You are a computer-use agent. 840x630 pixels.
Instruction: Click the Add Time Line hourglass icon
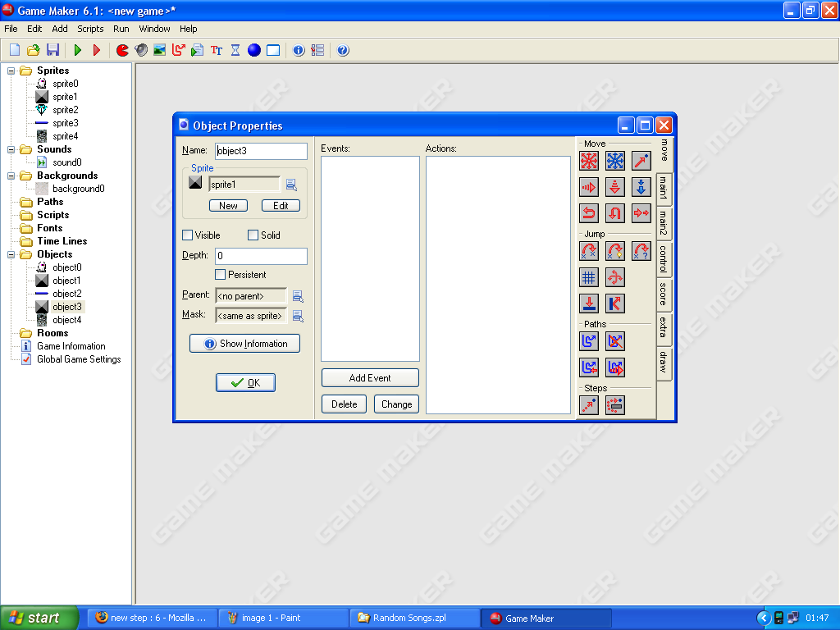coord(235,50)
